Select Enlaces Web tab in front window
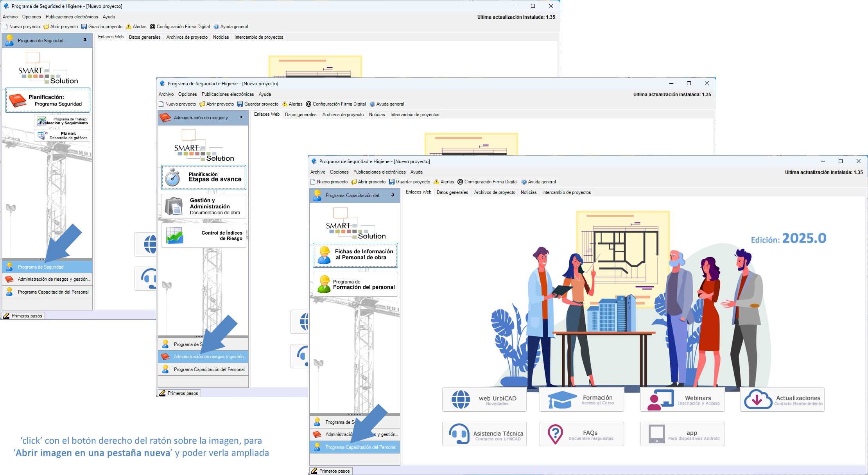Image resolution: width=868 pixels, height=475 pixels. point(418,192)
